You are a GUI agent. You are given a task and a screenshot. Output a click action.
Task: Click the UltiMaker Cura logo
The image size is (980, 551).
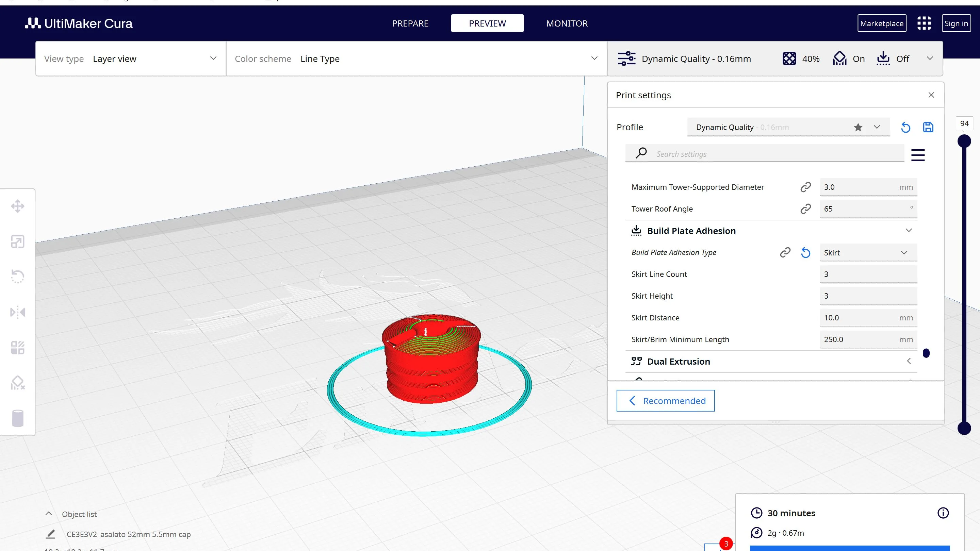(x=79, y=23)
